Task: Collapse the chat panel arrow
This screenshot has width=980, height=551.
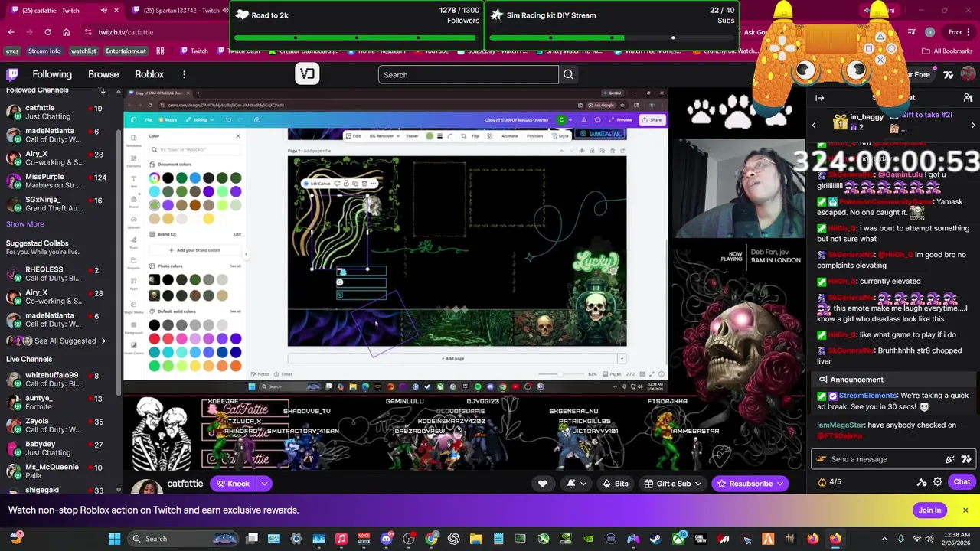Action: (819, 98)
